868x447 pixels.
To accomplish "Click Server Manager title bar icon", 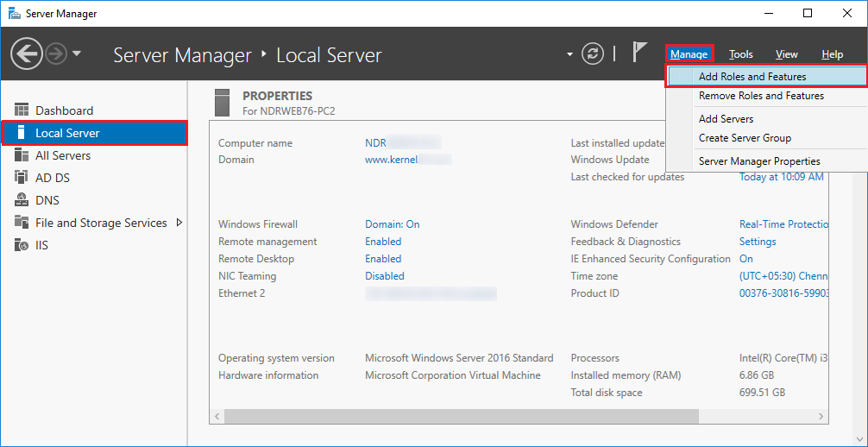I will [16, 13].
